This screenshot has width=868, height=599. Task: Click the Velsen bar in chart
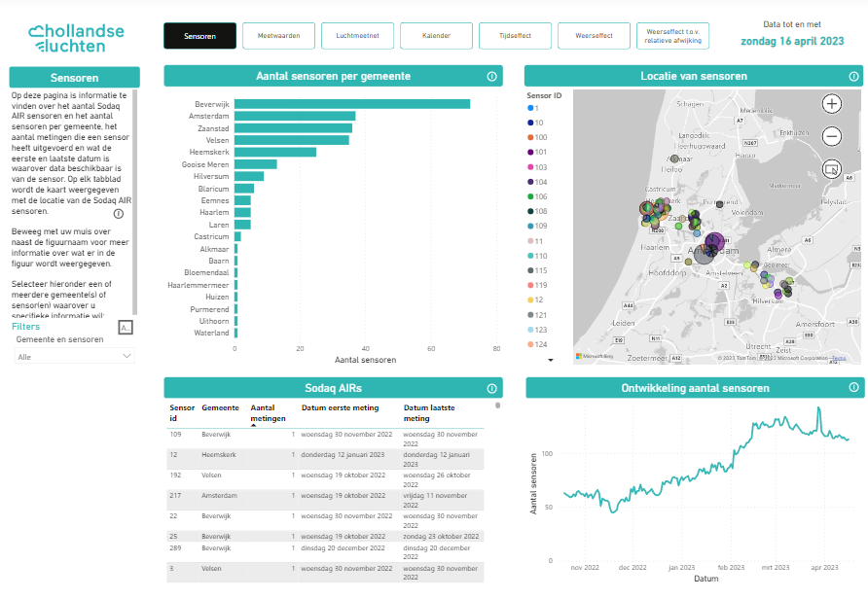coord(292,140)
